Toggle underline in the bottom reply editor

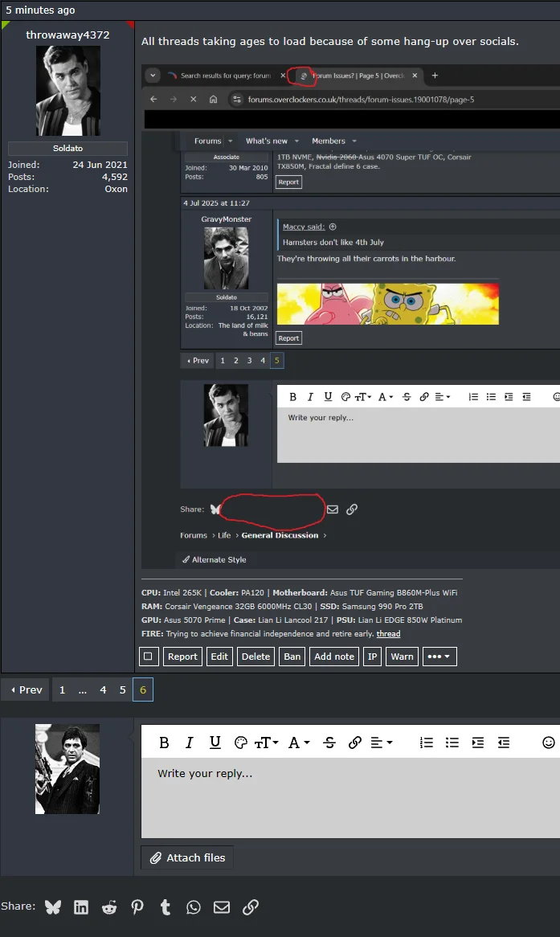215,743
